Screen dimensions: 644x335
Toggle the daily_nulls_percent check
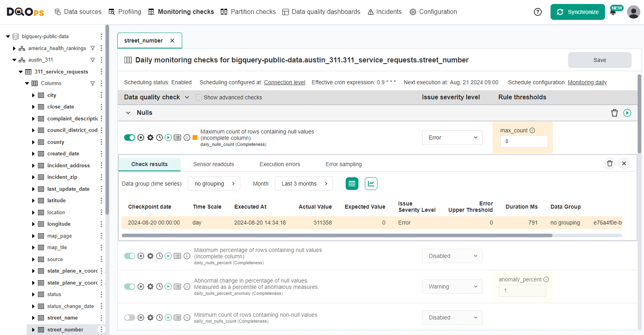pos(130,256)
